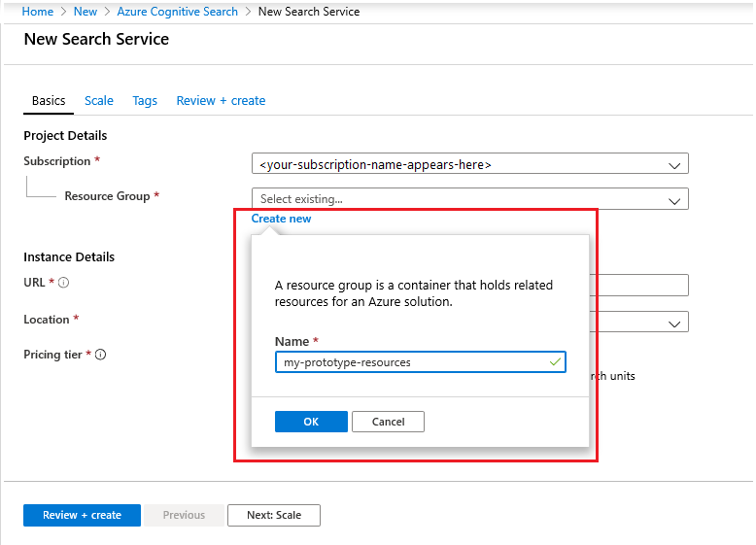Click the green checkmark in Name field
The width and height of the screenshot is (756, 545).
coord(555,362)
